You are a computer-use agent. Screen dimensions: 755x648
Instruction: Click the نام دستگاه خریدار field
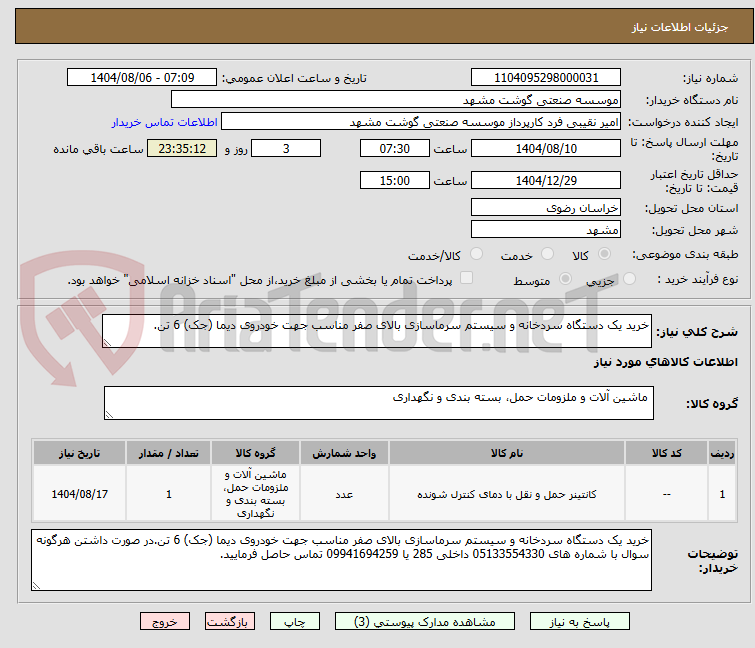(396, 100)
